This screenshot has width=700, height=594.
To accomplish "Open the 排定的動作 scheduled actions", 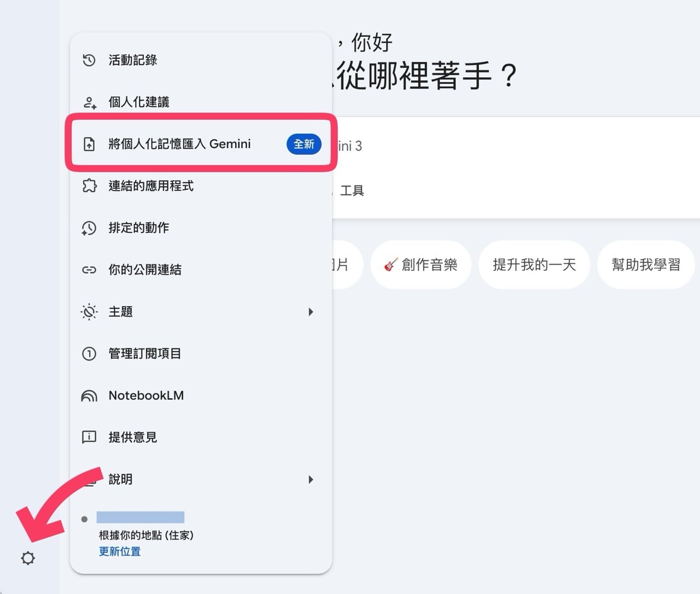I will (138, 228).
